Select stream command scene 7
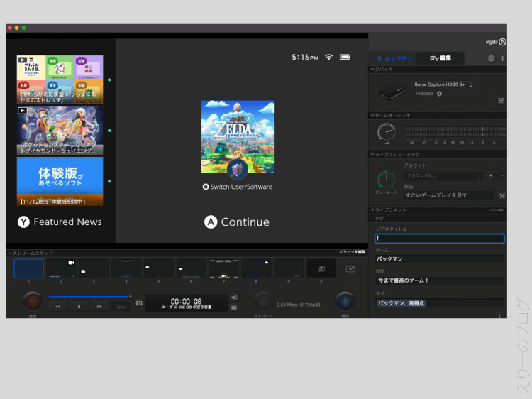 tap(223, 268)
